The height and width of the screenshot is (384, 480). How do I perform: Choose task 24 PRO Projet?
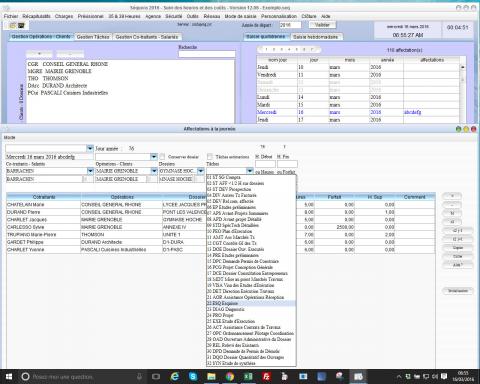point(251,315)
